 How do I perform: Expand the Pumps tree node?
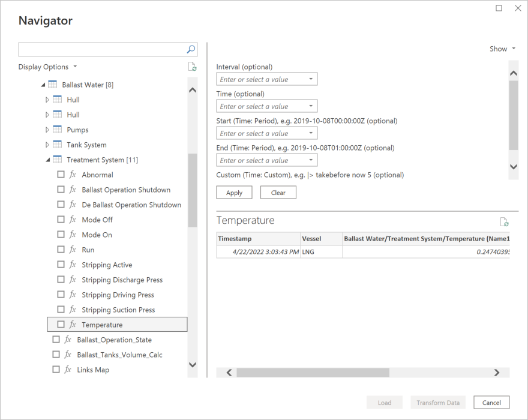tap(48, 130)
